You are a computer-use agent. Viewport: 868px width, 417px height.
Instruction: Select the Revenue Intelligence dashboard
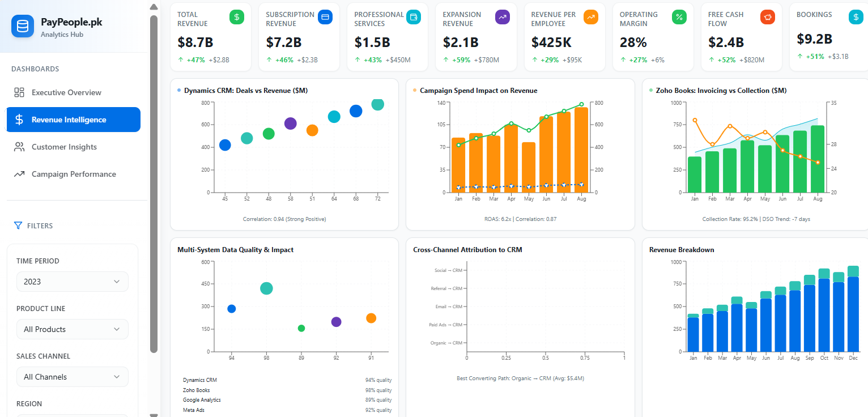click(x=74, y=120)
